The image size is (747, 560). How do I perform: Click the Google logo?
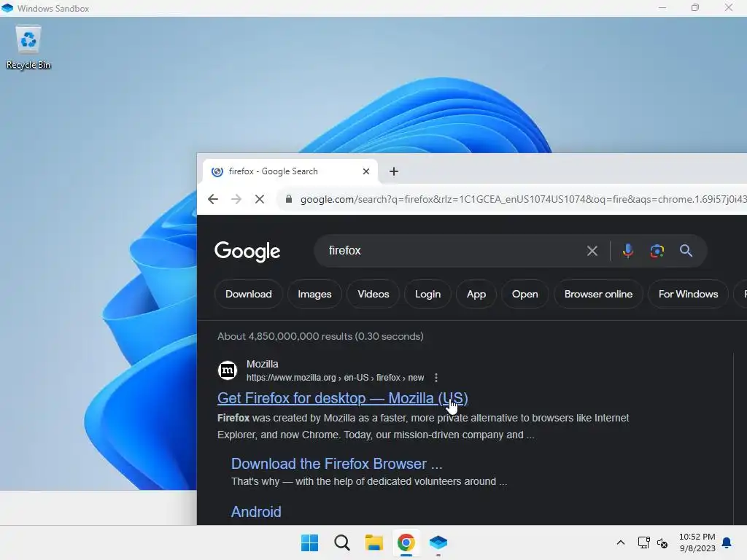point(247,252)
